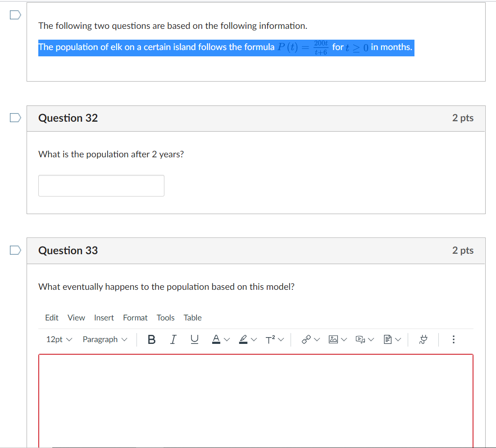The image size is (496, 448).
Task: Open the 12pt font size dropdown
Action: (x=58, y=339)
